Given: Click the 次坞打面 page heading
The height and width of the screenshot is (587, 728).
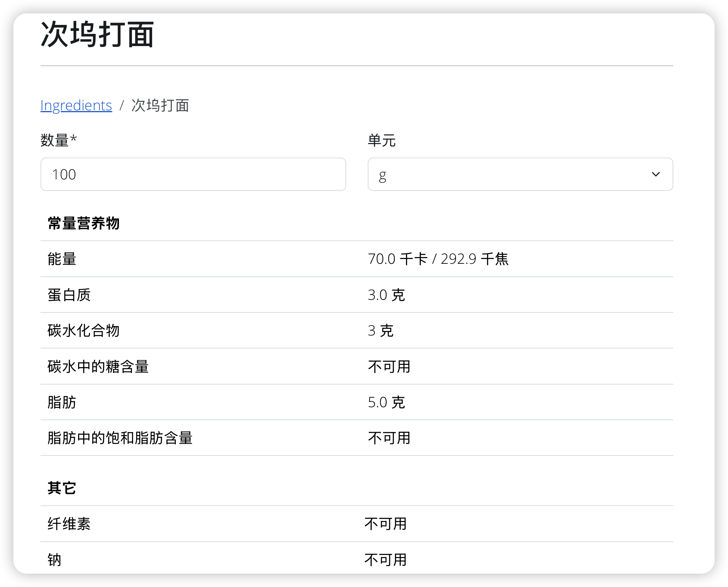Looking at the screenshot, I should (x=97, y=35).
